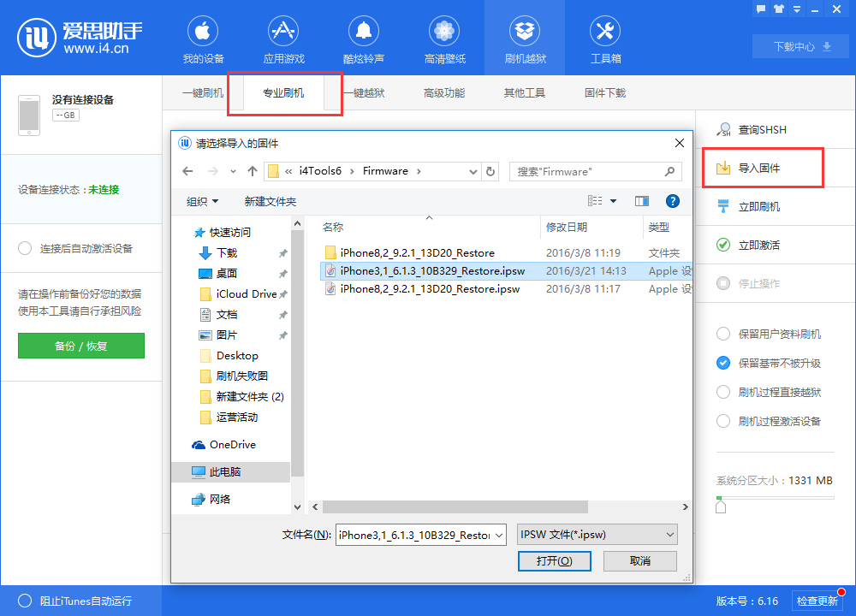Open the 高清壁纸 (Wallpapers) section

[x=443, y=38]
